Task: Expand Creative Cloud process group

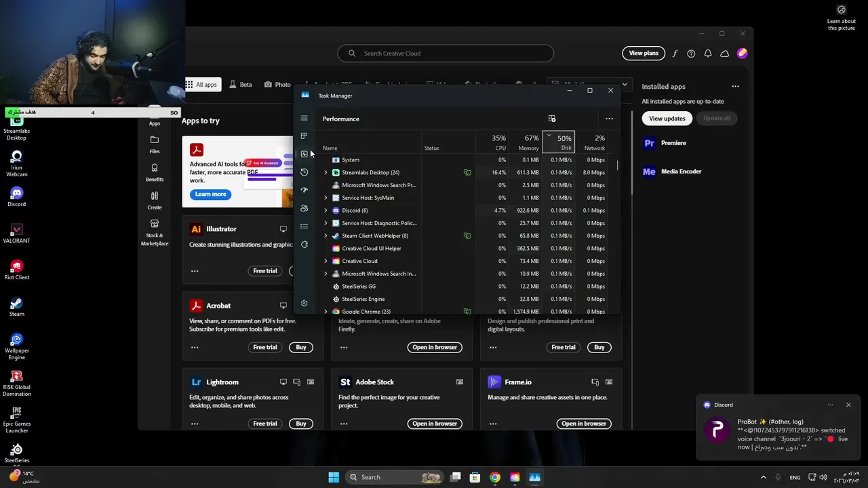Action: tap(325, 261)
